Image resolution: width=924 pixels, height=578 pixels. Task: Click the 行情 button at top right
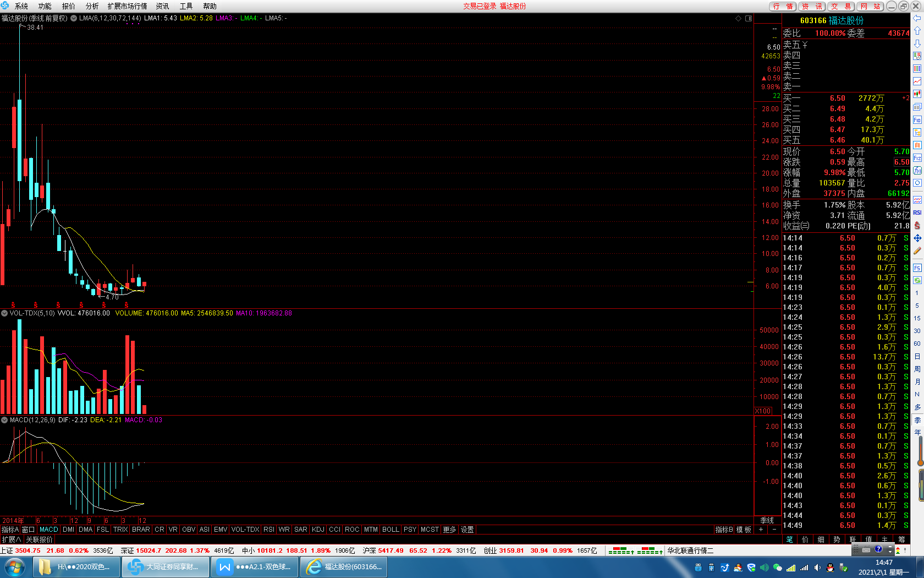pos(783,6)
